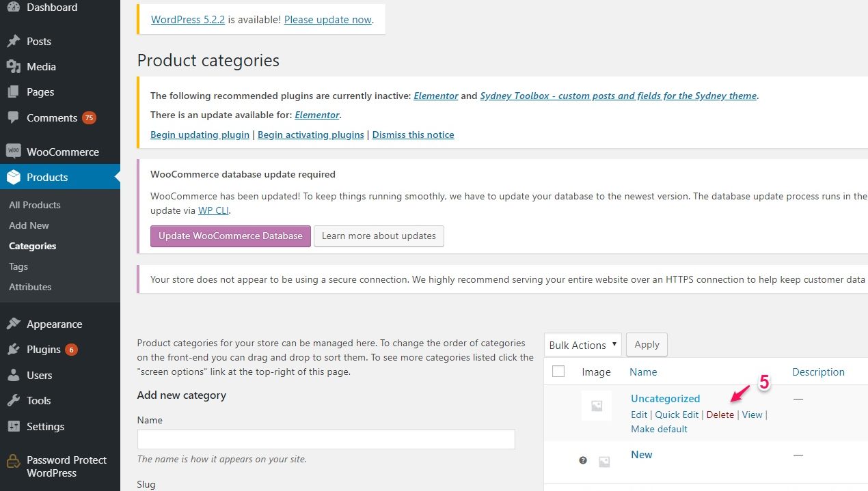Open the Uncategorized category link
This screenshot has width=868, height=491.
click(666, 398)
